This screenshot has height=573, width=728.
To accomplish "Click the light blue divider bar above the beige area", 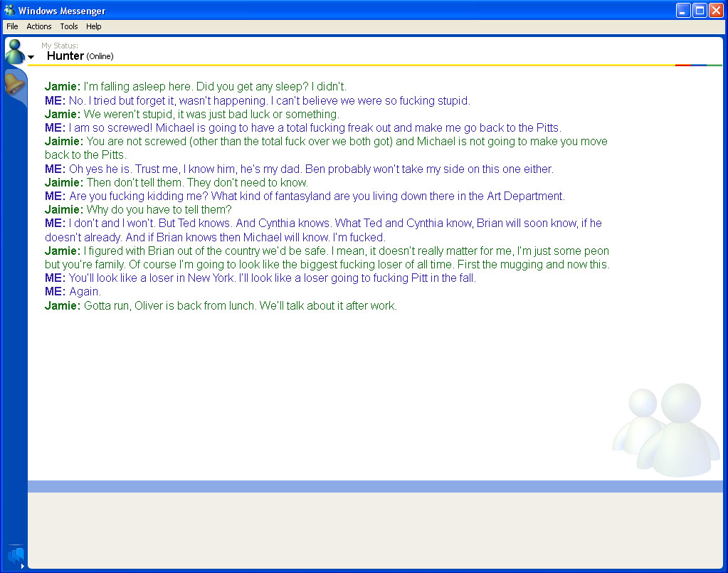I will [375, 486].
